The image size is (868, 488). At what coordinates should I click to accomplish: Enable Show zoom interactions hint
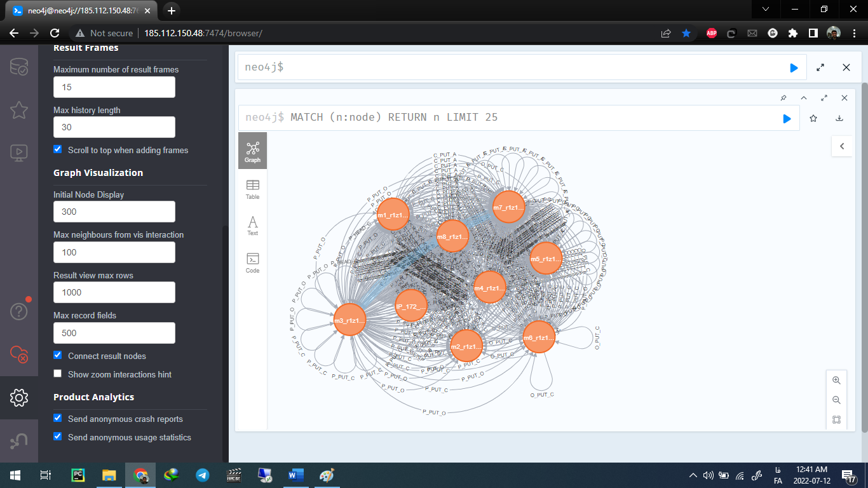(x=58, y=374)
